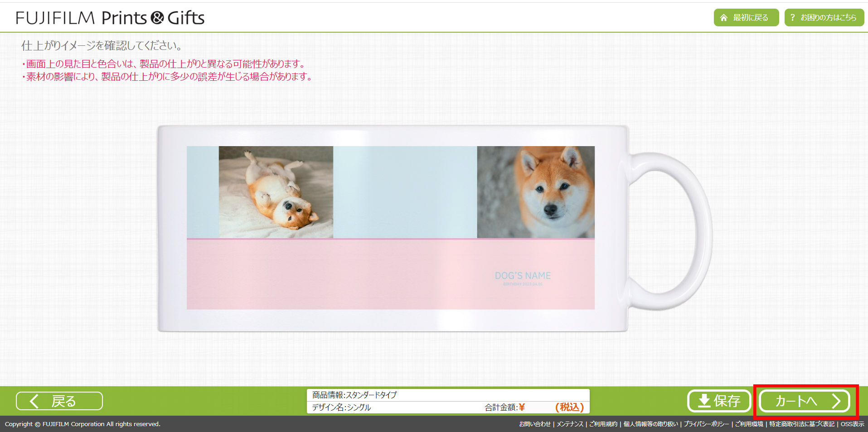Open the プライバシーポリシー footer link

(707, 424)
